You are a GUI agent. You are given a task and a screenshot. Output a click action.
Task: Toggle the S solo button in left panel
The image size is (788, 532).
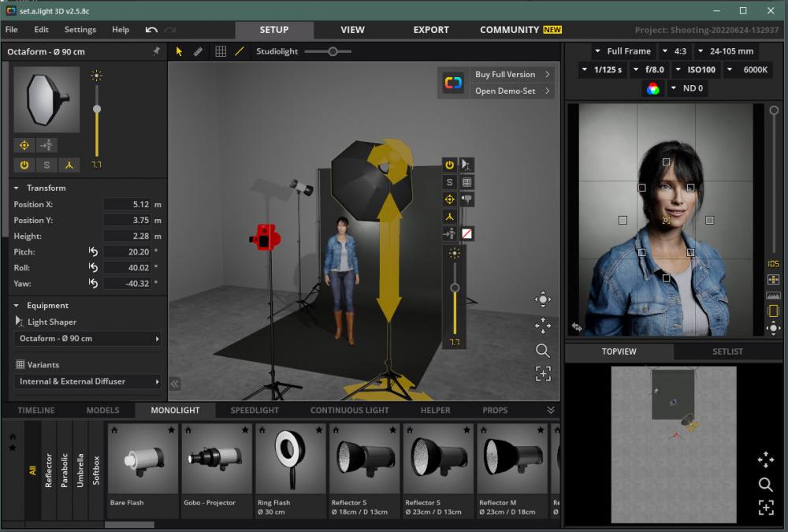coord(46,165)
